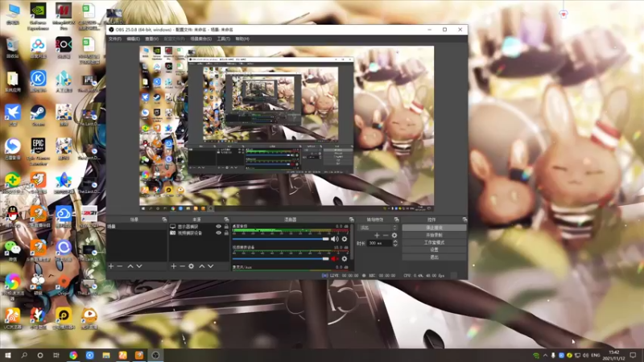Toggle visibility of 视频捕获设备 source

218,232
